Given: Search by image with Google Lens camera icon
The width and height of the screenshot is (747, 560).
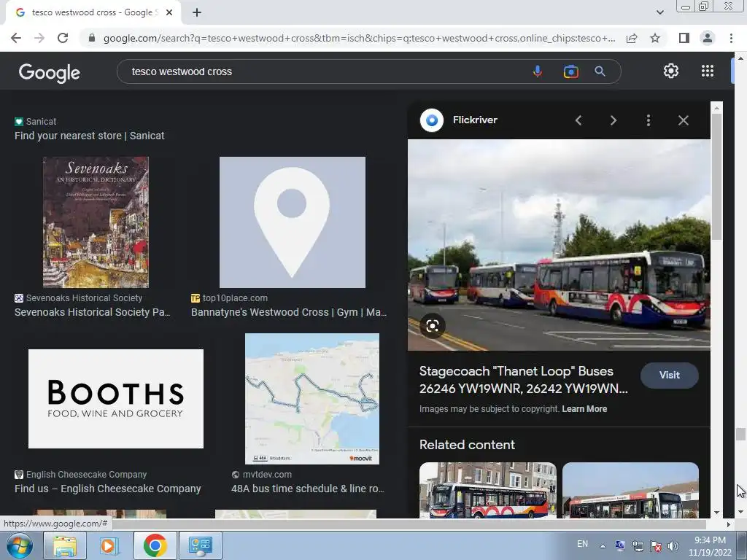Looking at the screenshot, I should point(570,71).
